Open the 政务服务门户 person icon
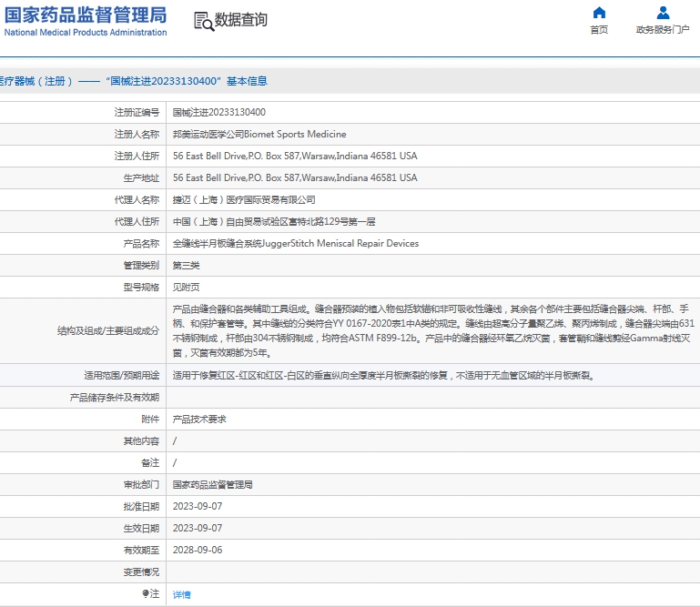This screenshot has width=700, height=607. (663, 13)
